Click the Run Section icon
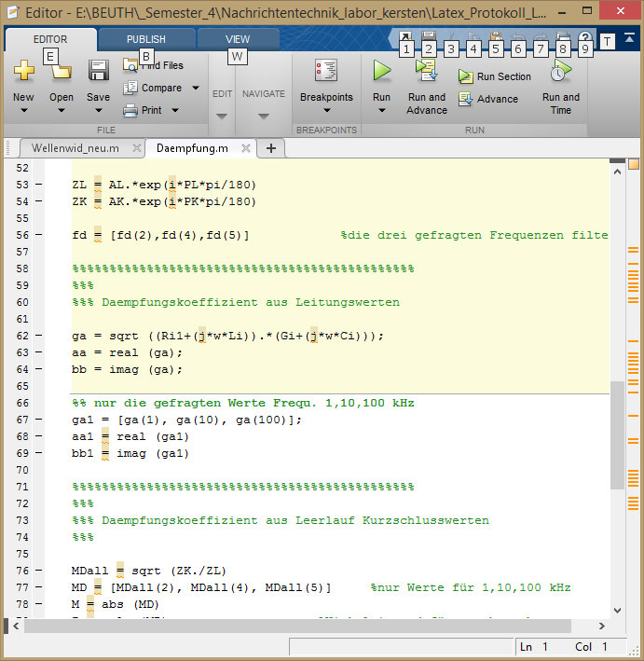The width and height of the screenshot is (644, 661). click(x=466, y=77)
